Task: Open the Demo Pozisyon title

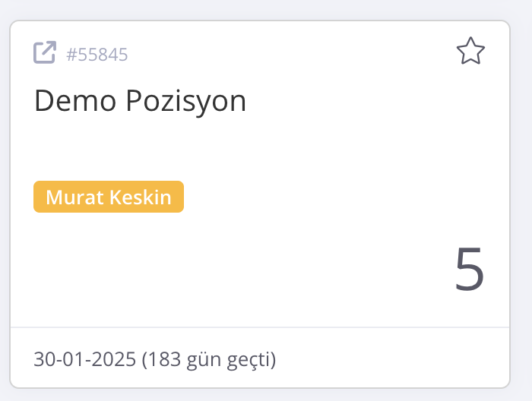Action: [141, 101]
